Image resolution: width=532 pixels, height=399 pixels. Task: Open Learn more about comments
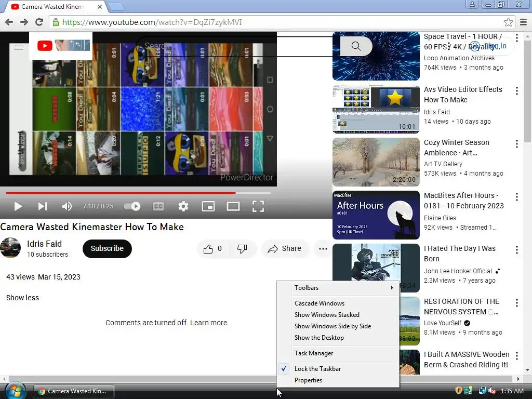tap(208, 323)
